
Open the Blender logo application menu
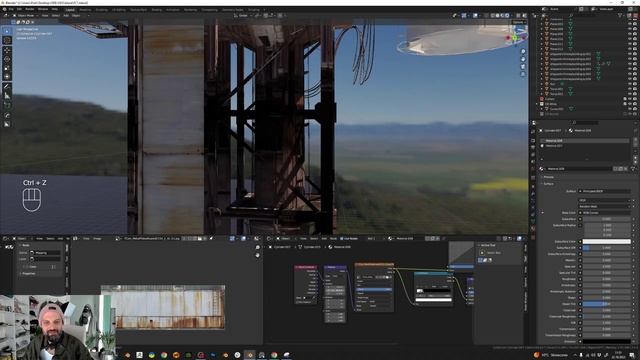[x=4, y=9]
